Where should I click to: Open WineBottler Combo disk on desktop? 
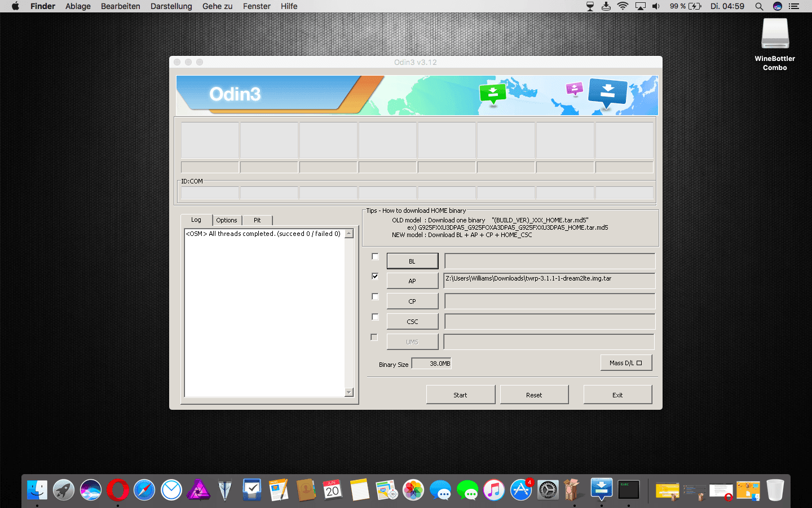[775, 44]
